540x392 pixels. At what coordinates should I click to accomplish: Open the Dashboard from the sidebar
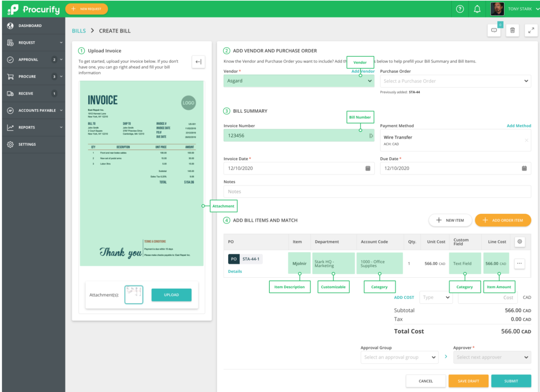point(30,26)
